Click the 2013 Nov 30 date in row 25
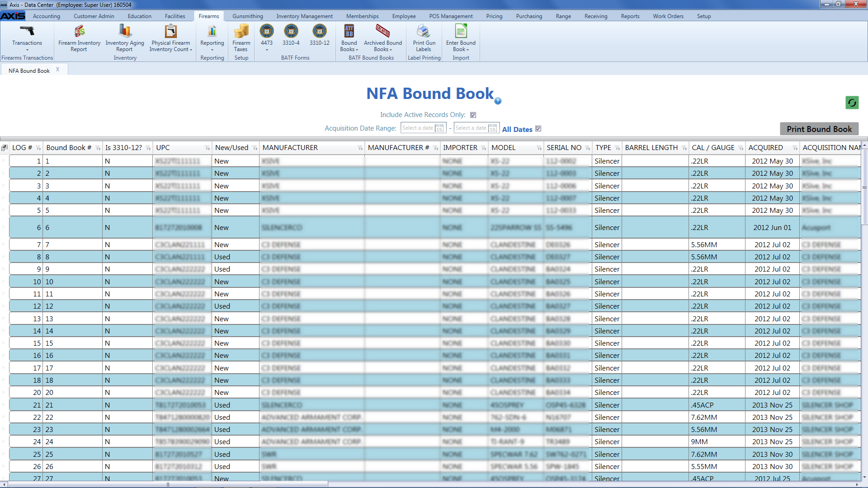 (772, 455)
